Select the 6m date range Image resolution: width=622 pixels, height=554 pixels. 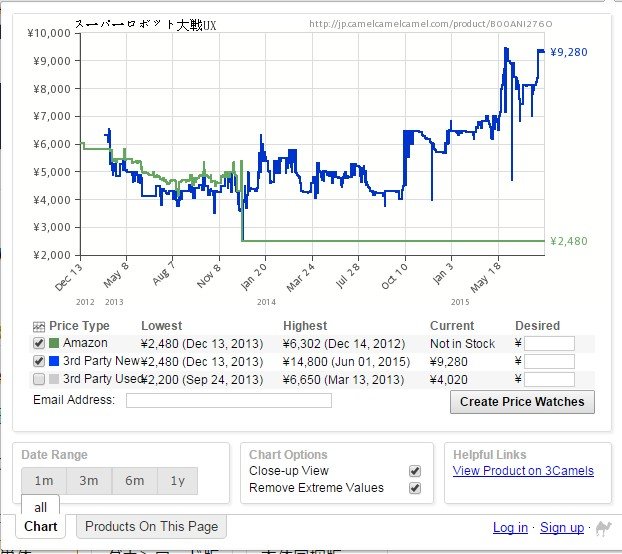click(x=133, y=481)
